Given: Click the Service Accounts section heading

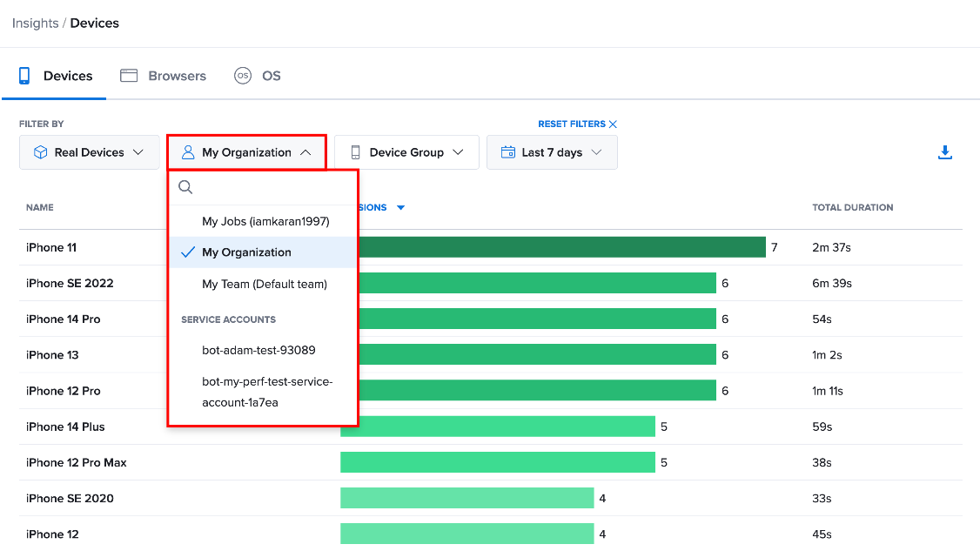Looking at the screenshot, I should 228,319.
